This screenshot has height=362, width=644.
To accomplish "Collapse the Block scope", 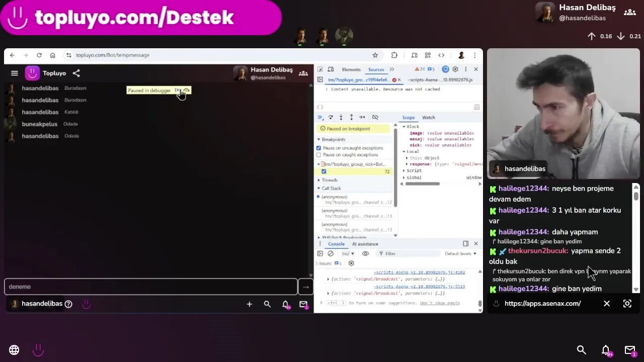I will pos(404,127).
